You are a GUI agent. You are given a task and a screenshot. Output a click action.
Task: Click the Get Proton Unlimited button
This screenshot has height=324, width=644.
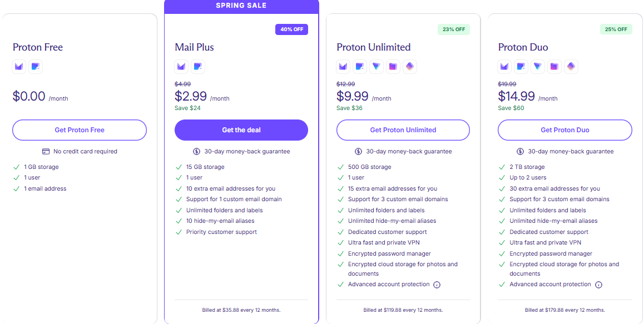(x=403, y=129)
